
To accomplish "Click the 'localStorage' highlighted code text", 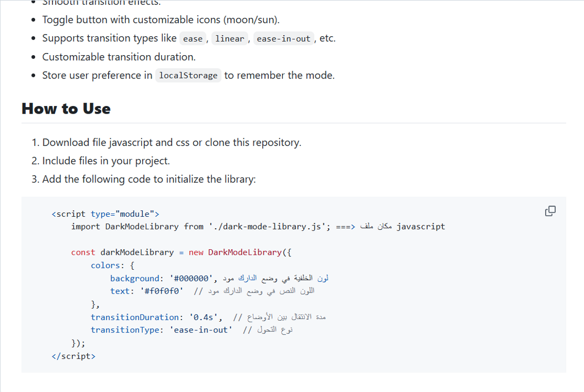I will click(188, 75).
